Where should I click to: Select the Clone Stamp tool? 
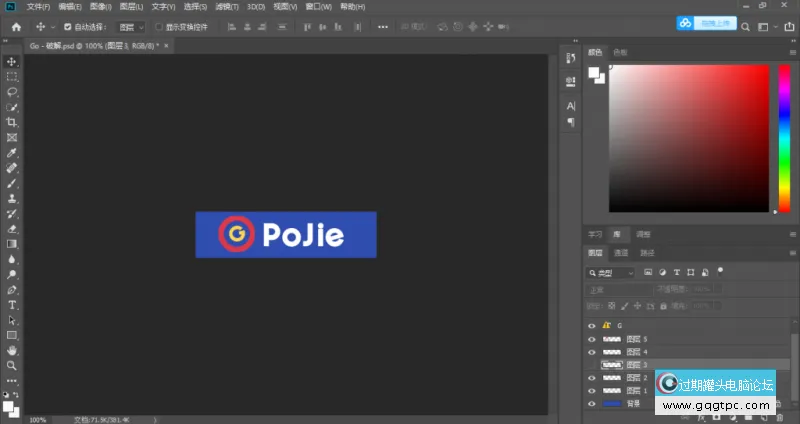[12, 198]
